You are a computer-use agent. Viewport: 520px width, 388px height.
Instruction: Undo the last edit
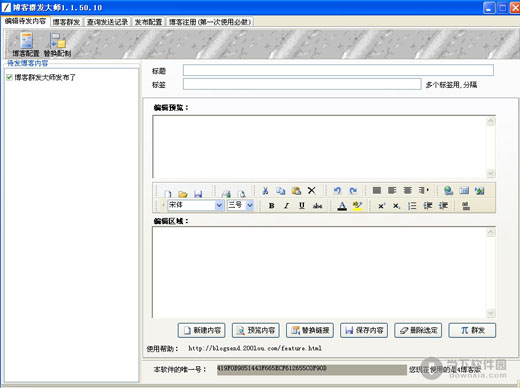[x=337, y=191]
